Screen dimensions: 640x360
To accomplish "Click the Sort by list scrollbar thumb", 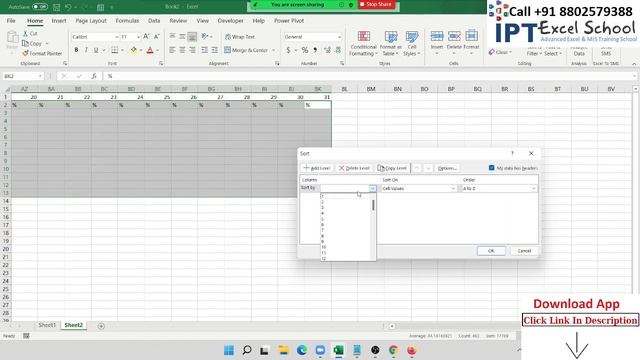I will 373,205.
